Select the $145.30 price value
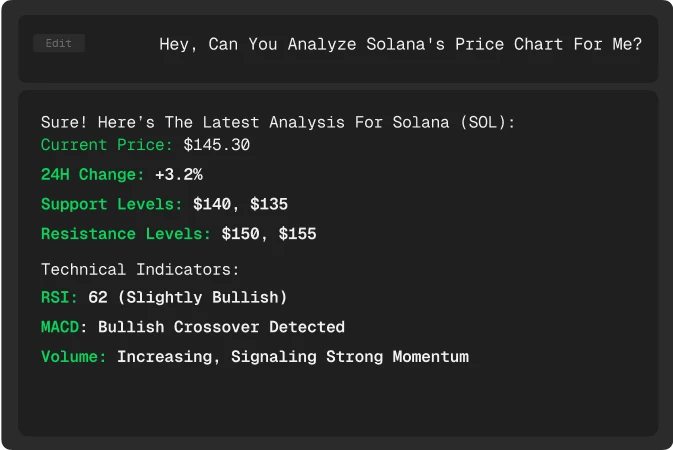The image size is (673, 450). tap(217, 145)
